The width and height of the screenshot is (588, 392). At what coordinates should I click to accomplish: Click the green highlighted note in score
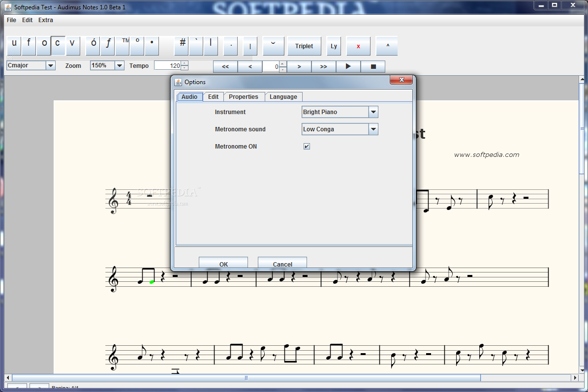pos(152,282)
